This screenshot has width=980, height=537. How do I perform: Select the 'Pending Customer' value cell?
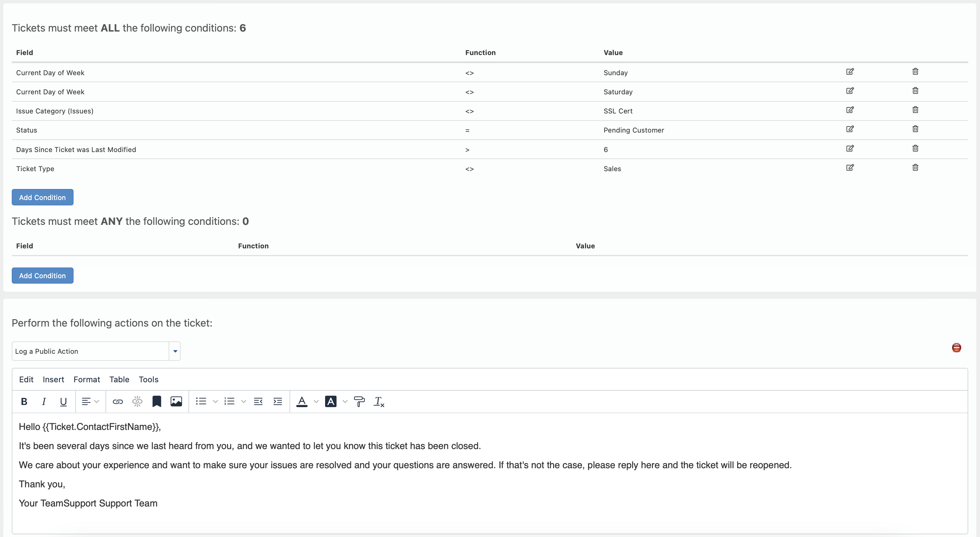(x=633, y=130)
